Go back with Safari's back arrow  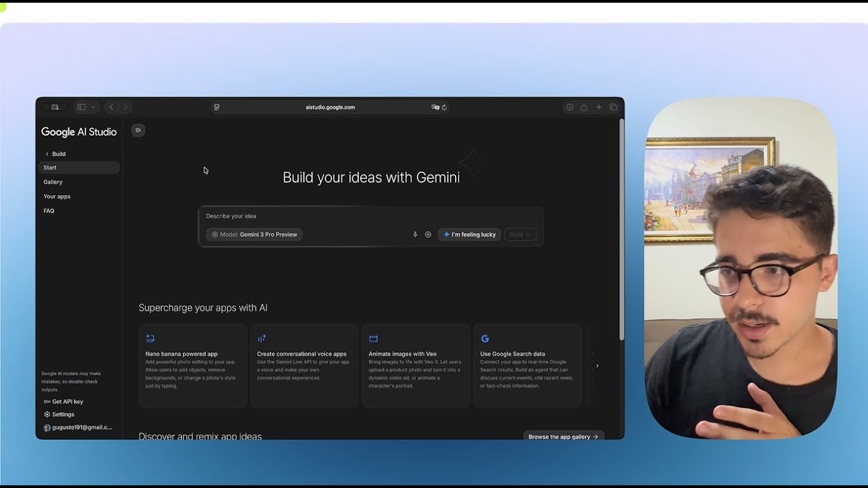point(111,107)
